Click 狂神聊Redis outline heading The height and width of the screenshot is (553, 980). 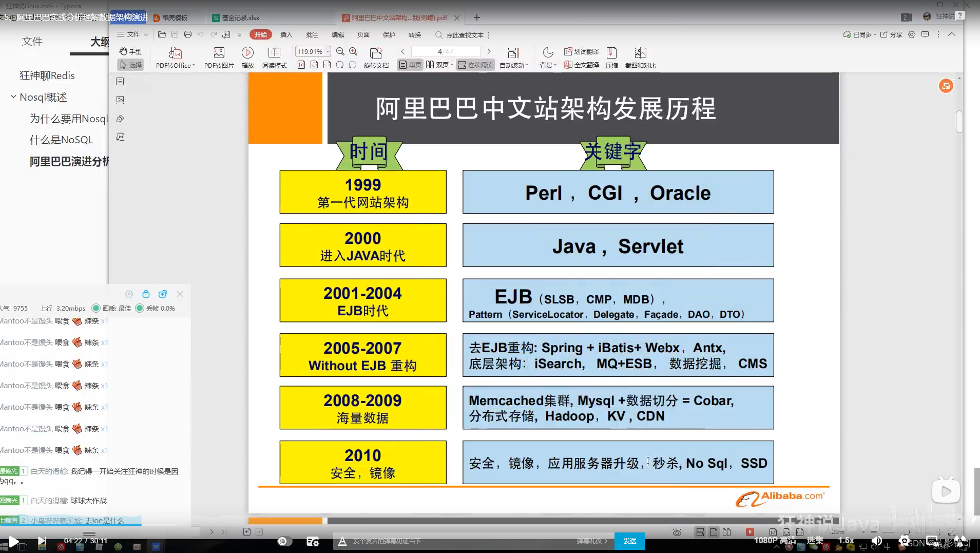point(47,75)
